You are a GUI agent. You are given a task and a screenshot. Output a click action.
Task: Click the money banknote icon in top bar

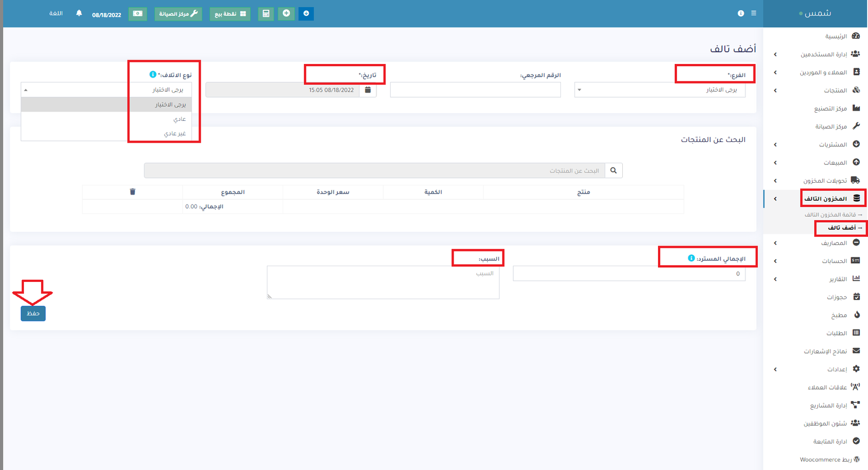(138, 14)
